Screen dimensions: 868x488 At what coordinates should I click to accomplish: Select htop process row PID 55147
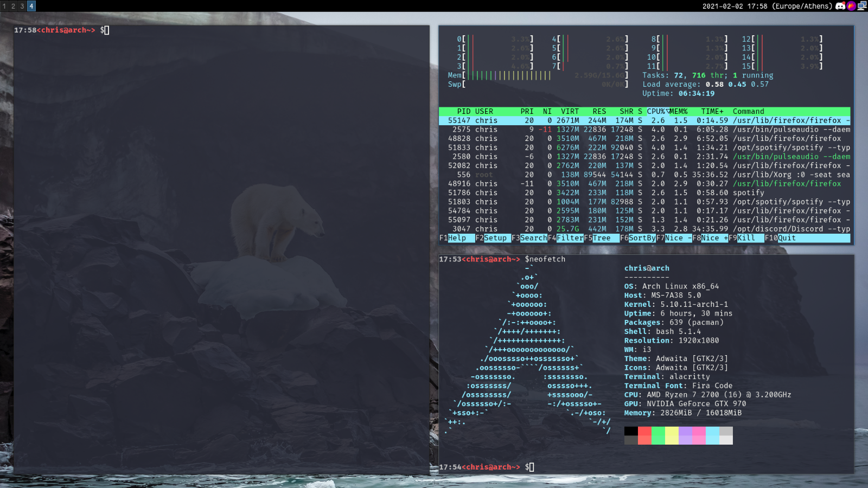[644, 120]
